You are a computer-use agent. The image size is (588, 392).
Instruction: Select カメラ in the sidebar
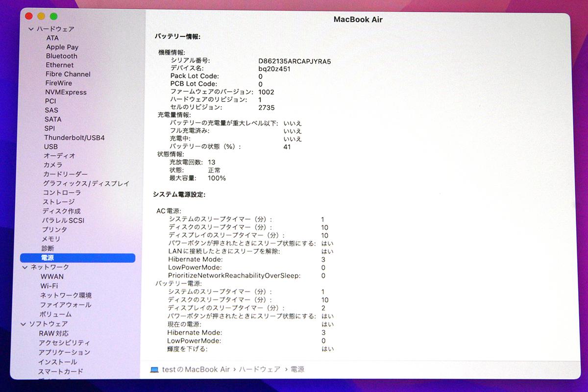tap(53, 165)
